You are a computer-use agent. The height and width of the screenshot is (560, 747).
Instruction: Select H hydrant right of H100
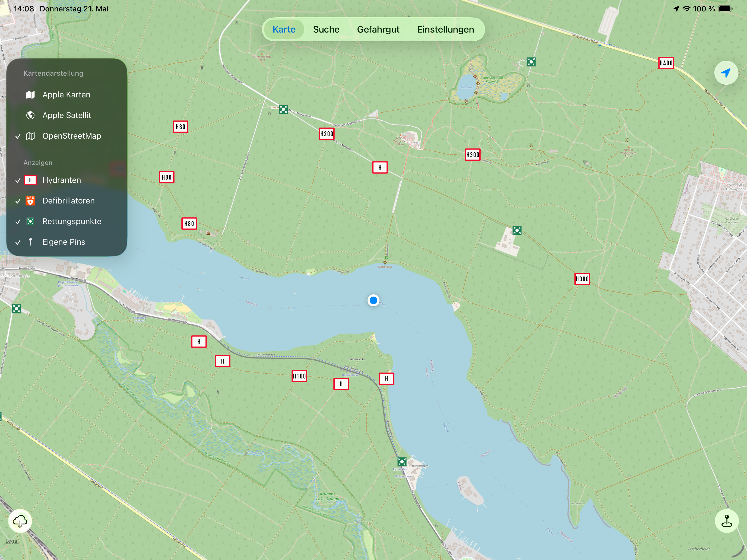pyautogui.click(x=341, y=384)
